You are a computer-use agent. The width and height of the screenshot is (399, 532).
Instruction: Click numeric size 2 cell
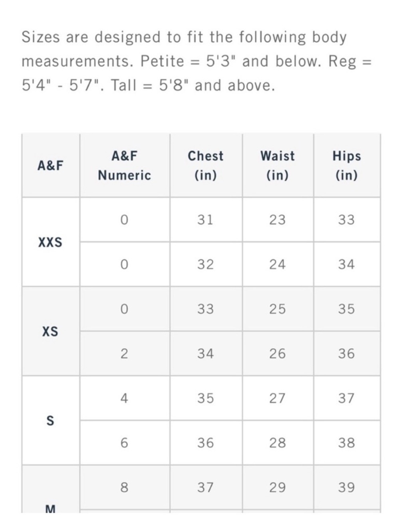pyautogui.click(x=125, y=354)
